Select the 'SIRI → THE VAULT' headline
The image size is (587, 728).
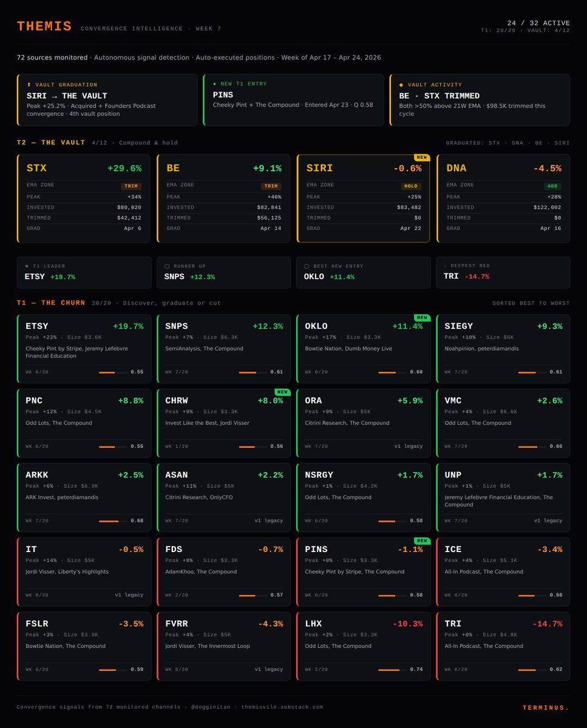(67, 96)
